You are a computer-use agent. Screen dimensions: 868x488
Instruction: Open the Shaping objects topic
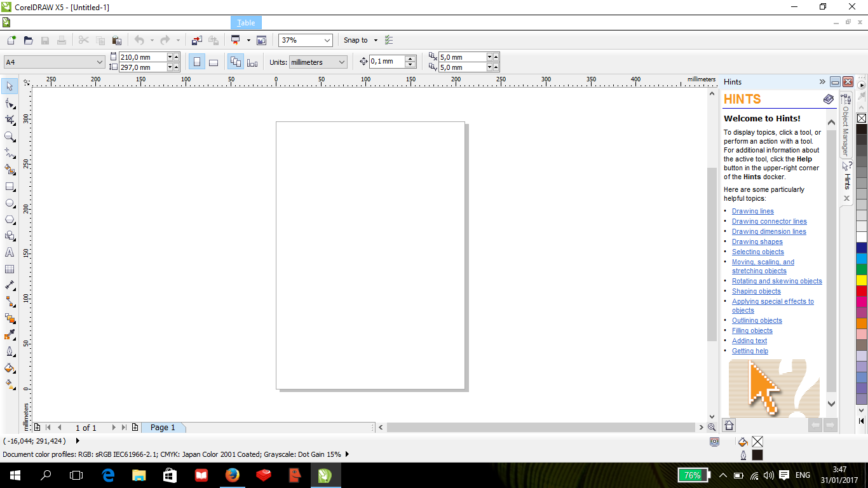click(x=756, y=291)
